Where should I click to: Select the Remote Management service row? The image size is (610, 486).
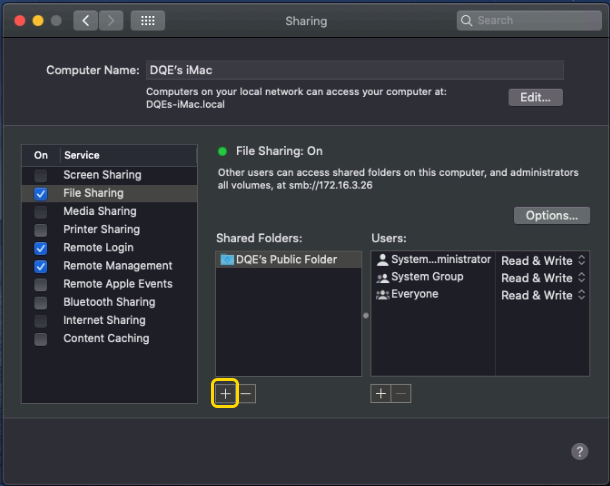point(109,266)
